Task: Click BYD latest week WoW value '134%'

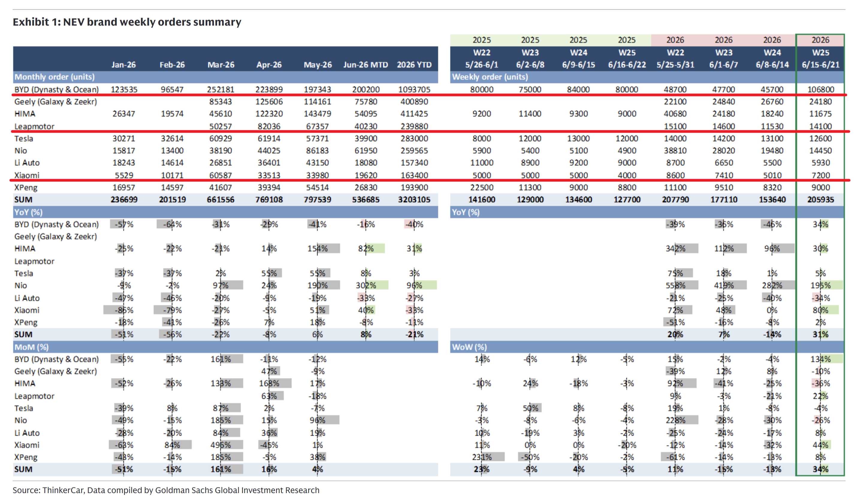Action: point(821,359)
